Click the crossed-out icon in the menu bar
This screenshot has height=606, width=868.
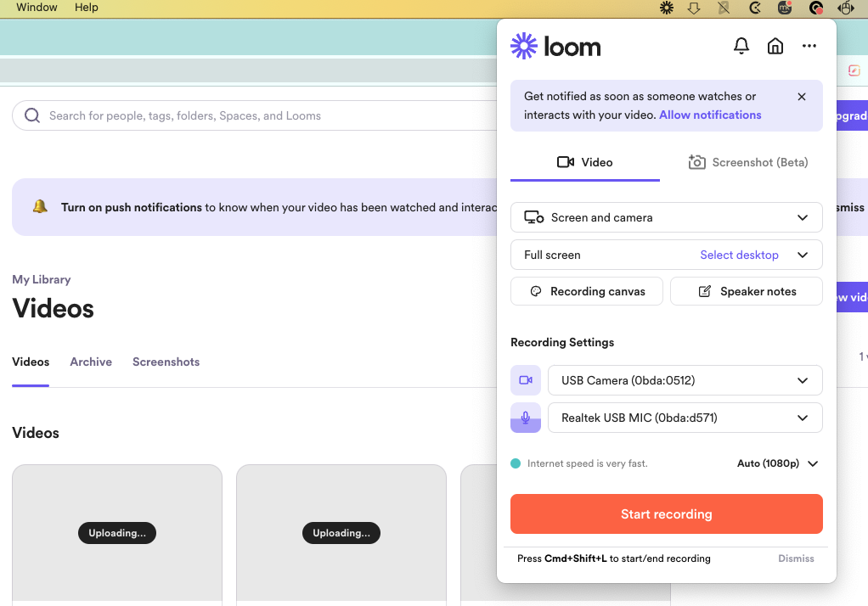[x=724, y=8]
